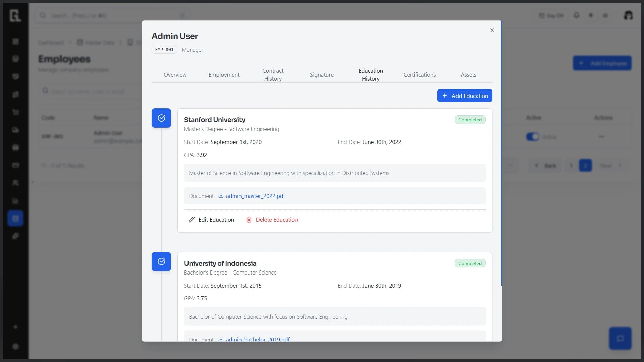Click the end date June 30th, 2019
The height and width of the screenshot is (362, 644).
(x=382, y=286)
